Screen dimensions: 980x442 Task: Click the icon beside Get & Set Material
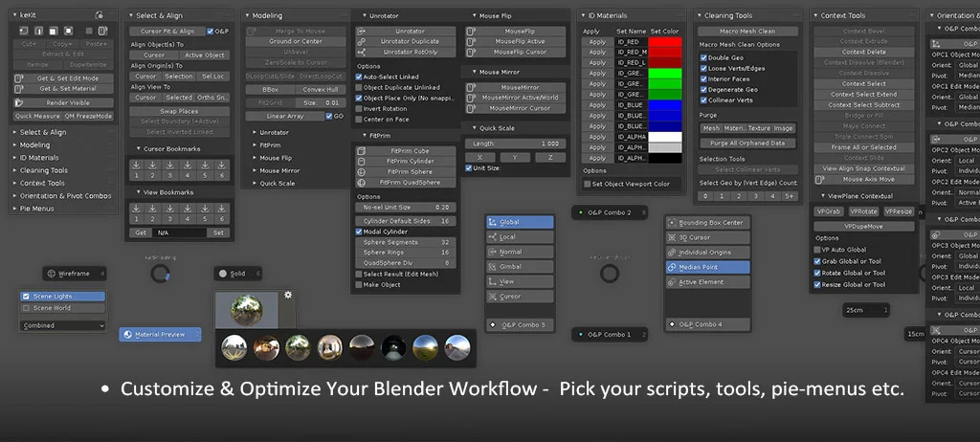(x=19, y=89)
